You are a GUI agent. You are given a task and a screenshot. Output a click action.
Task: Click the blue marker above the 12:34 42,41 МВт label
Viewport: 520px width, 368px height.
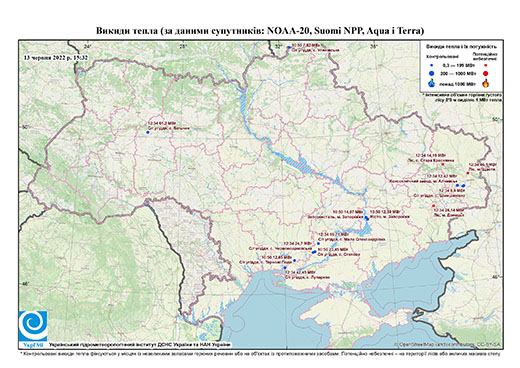pos(285,268)
